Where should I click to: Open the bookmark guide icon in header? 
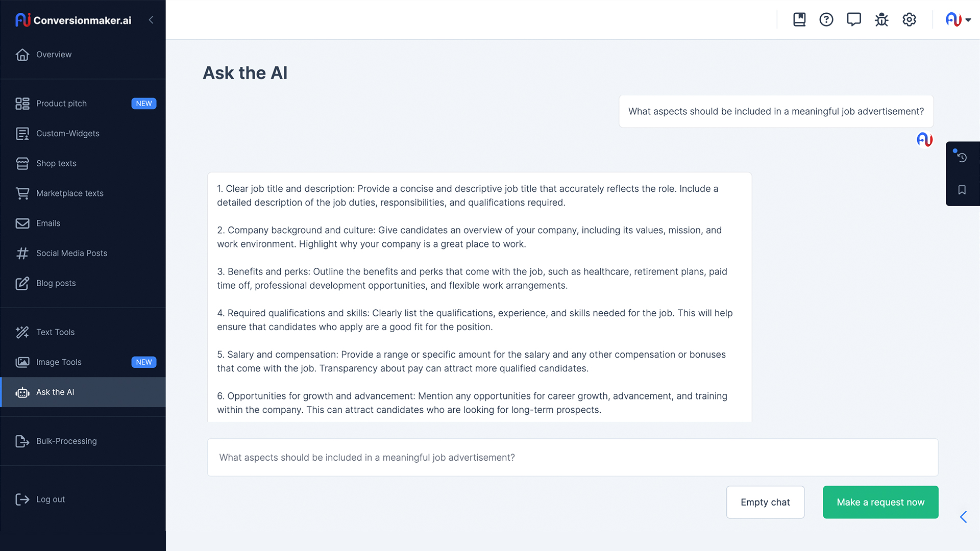click(799, 20)
